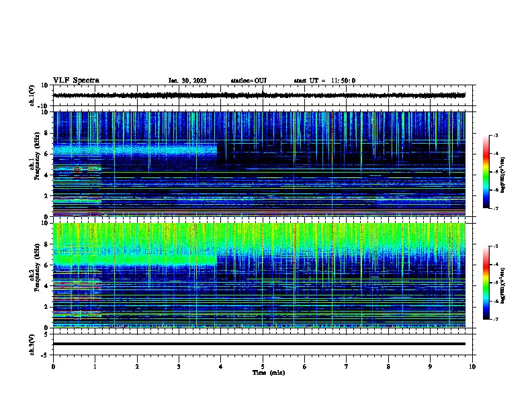Click the "VLF Spectra" plot title
Image resolution: width=532 pixels, height=411 pixels.
tap(76, 81)
